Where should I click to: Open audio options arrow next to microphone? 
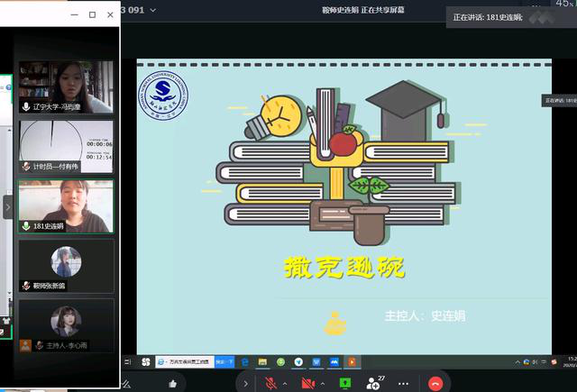click(286, 383)
